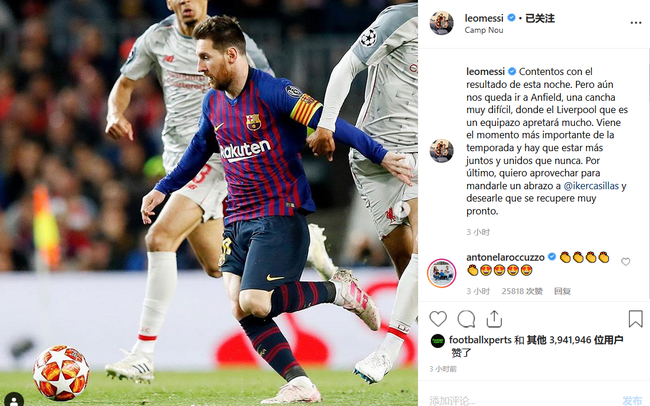
Task: Click the footballxperts liker avatar
Action: (438, 341)
